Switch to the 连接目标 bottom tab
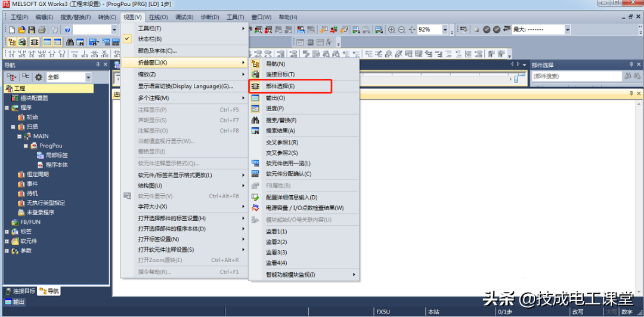Screen dimensions: 644x317 point(20,291)
